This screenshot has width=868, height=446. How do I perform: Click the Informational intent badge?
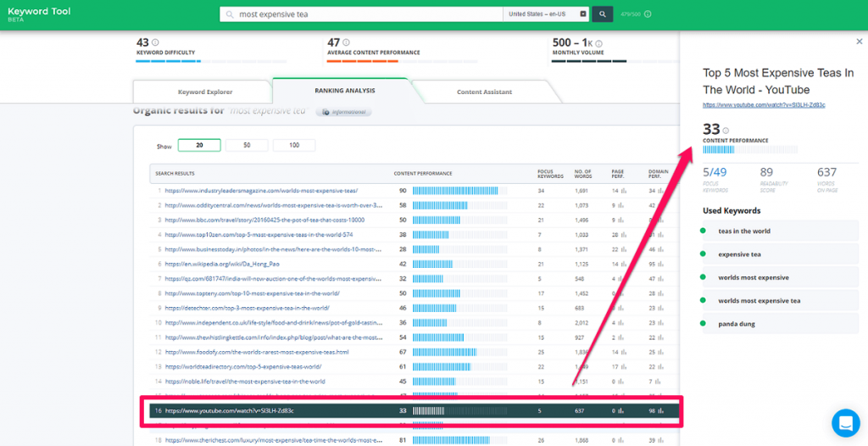click(344, 112)
